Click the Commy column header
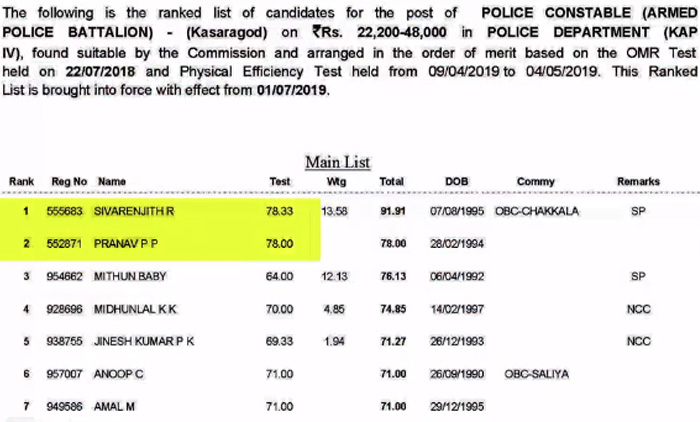The width and height of the screenshot is (700, 422). [x=536, y=181]
